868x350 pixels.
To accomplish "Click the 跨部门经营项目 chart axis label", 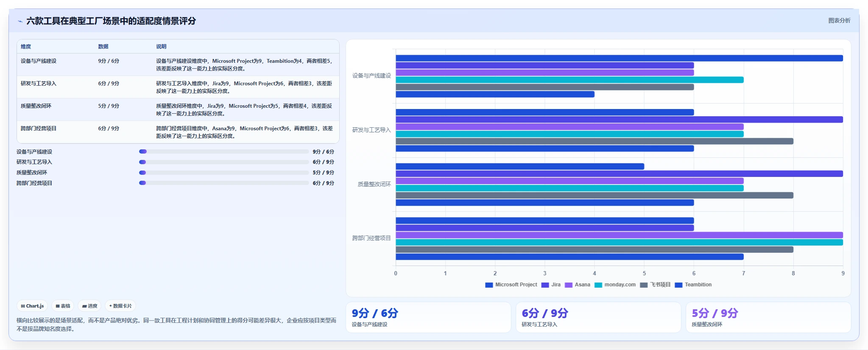I will pyautogui.click(x=371, y=238).
